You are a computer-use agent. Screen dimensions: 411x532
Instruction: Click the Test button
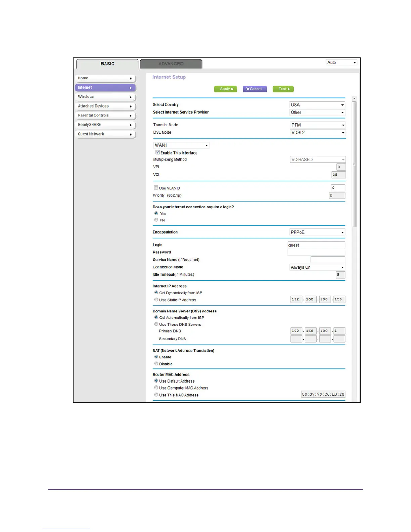283,89
